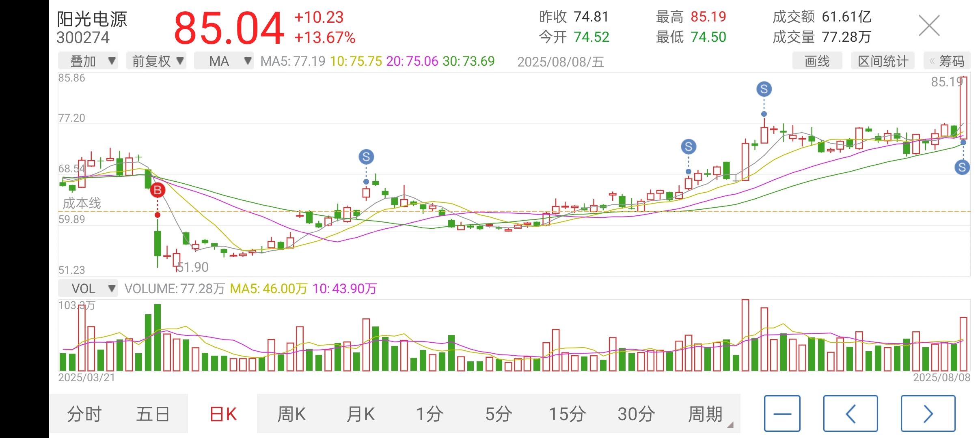Image resolution: width=980 pixels, height=438 pixels.
Task: Switch to the 分时 tab
Action: coord(84,414)
